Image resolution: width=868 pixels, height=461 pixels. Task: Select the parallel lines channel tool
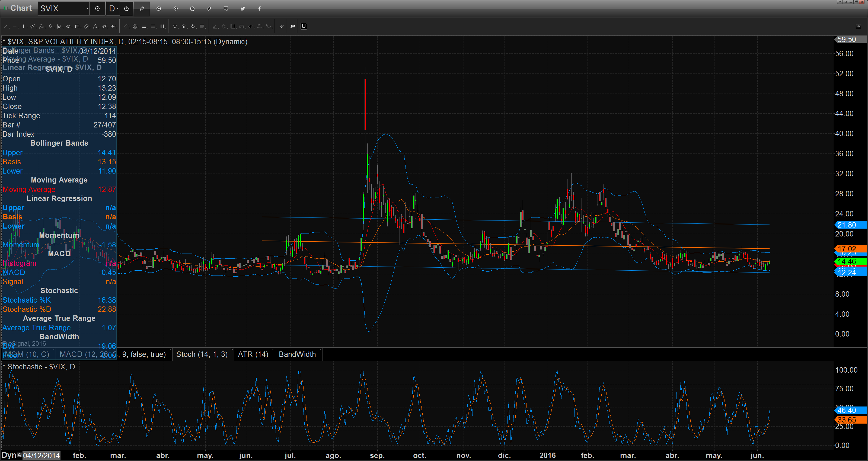pyautogui.click(x=126, y=26)
